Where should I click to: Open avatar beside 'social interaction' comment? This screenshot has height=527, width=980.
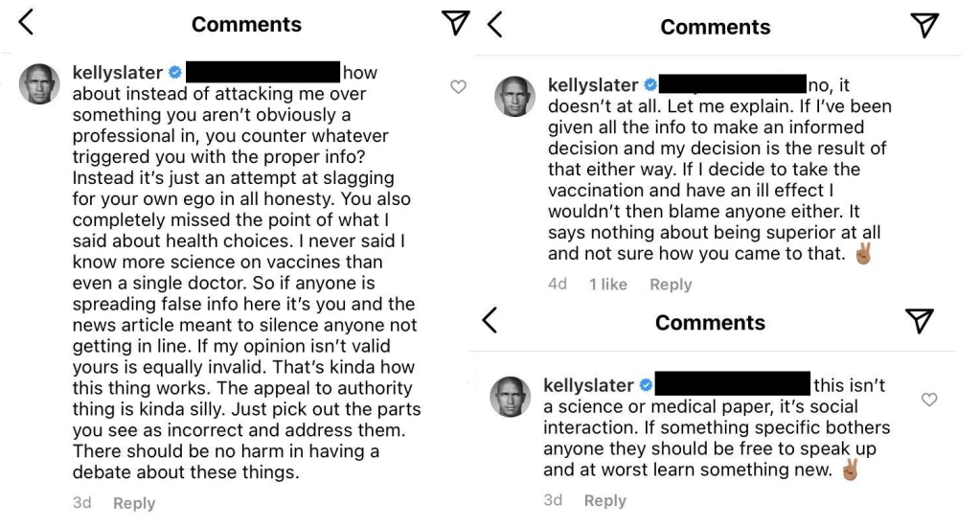point(510,397)
